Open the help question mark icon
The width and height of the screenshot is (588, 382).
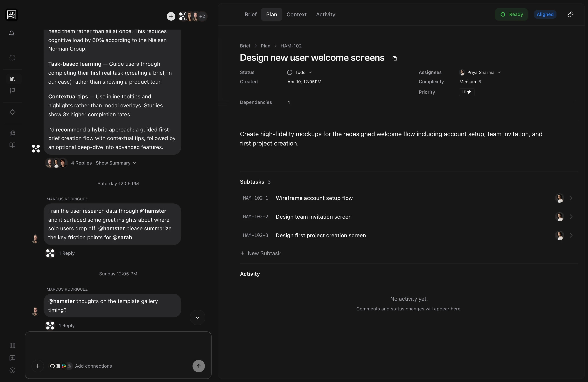[12, 370]
